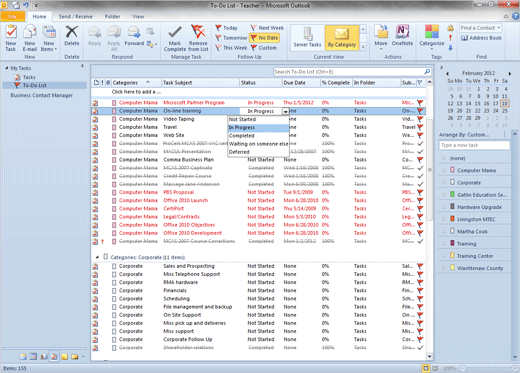
Task: Click the search magnifier icon
Action: pyautogui.click(x=427, y=72)
